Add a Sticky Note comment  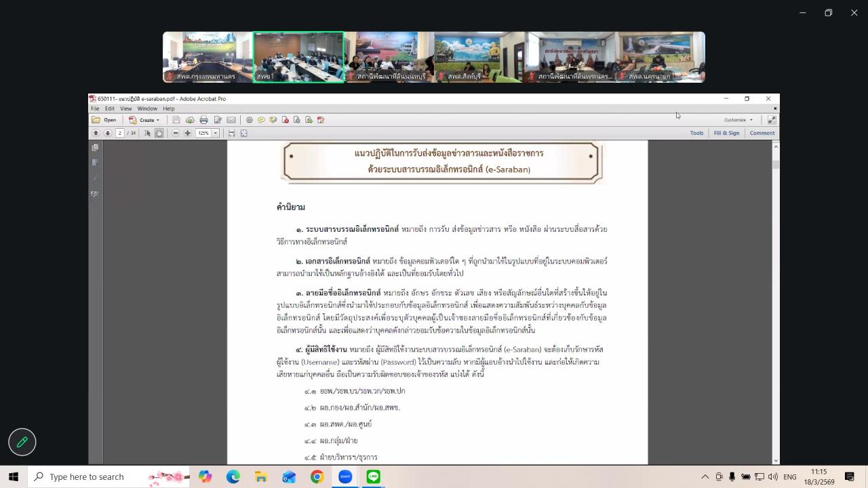[x=261, y=120]
